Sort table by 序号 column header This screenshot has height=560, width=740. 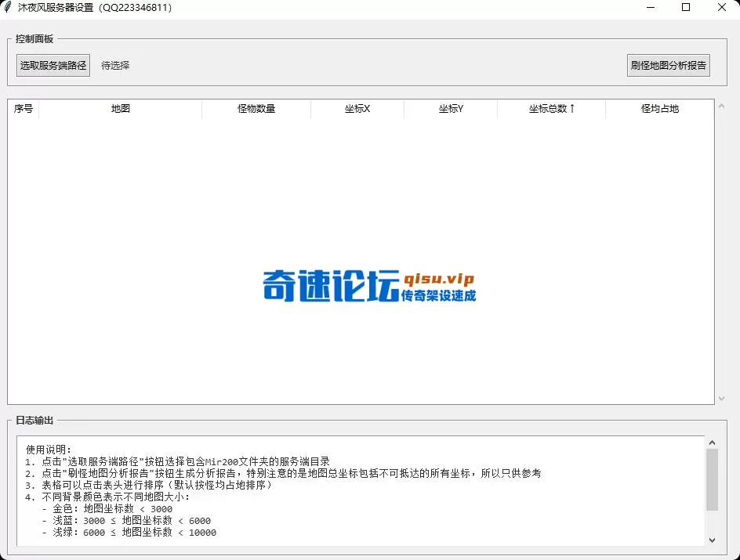click(23, 109)
